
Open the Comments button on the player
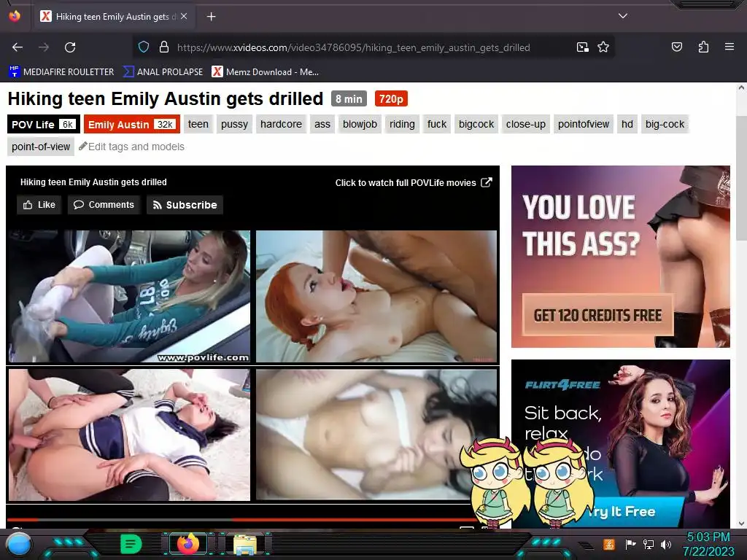coord(104,205)
